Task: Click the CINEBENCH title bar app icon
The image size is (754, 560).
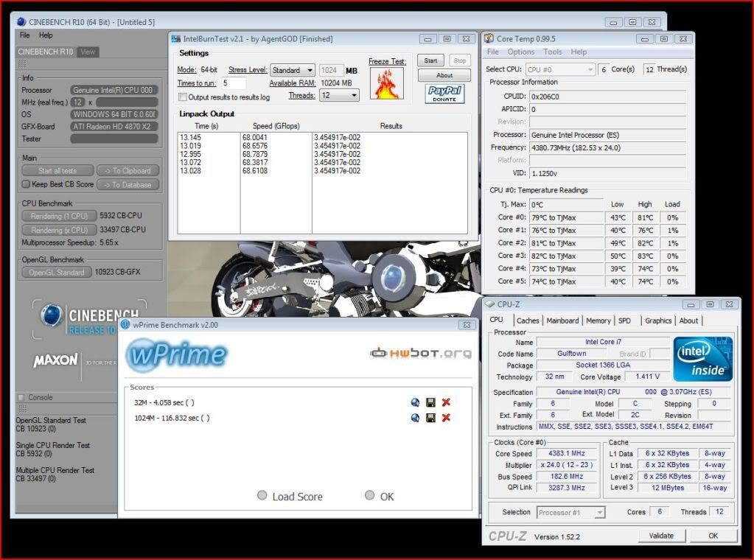Action: point(21,21)
